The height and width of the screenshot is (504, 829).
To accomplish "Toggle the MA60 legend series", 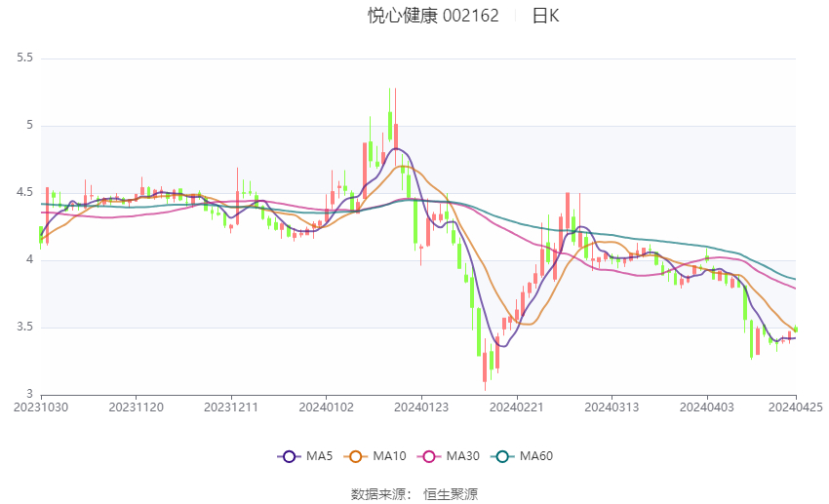I will coord(522,456).
